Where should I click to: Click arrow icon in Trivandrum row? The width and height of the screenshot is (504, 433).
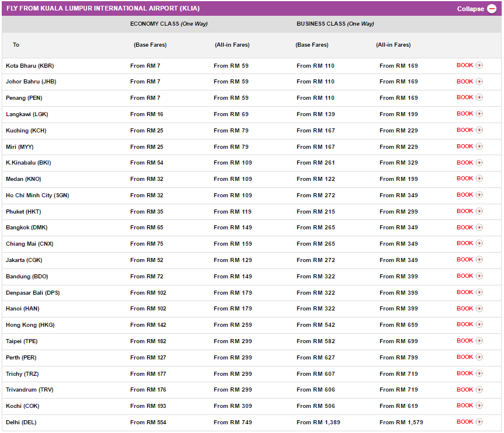(479, 390)
